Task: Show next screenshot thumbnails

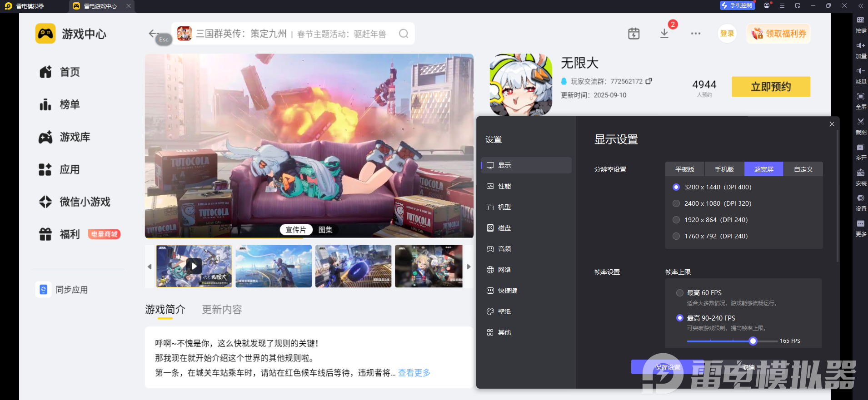Action: coord(469,267)
